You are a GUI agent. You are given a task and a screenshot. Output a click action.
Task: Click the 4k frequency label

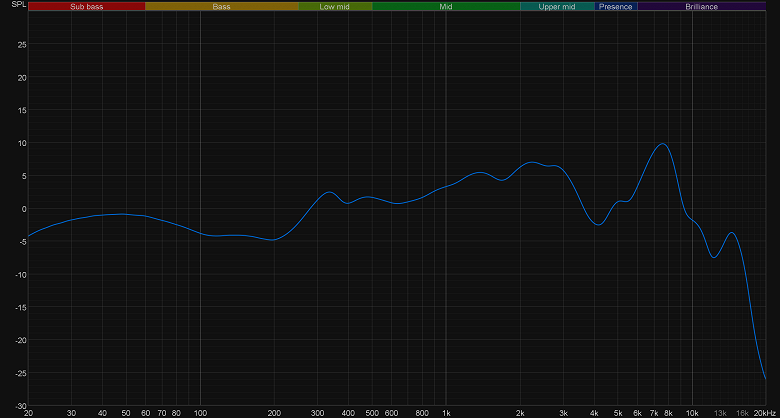(594, 413)
